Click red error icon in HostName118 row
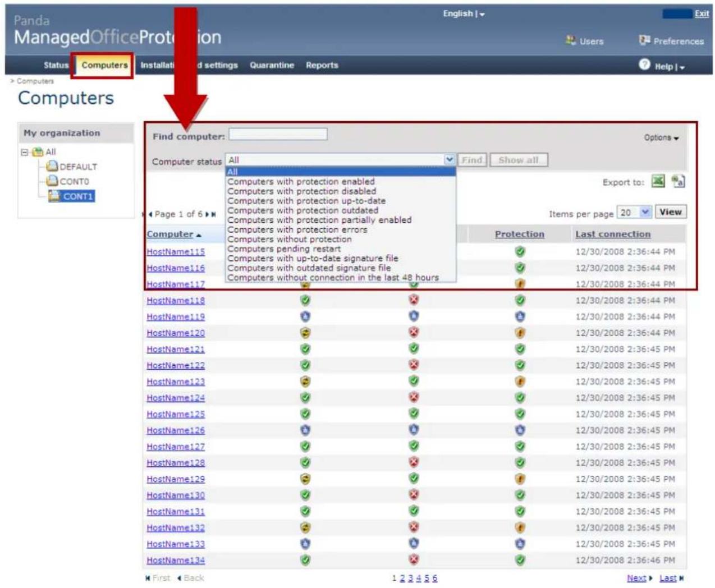Image resolution: width=715 pixels, height=588 pixels. (x=414, y=300)
